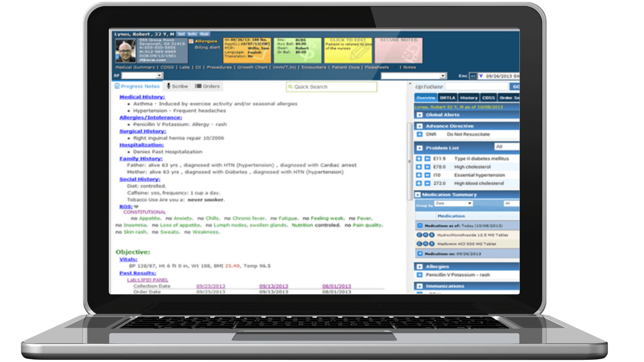
Task: Click arrow icon for I10 Essential hypertension
Action: click(x=427, y=175)
